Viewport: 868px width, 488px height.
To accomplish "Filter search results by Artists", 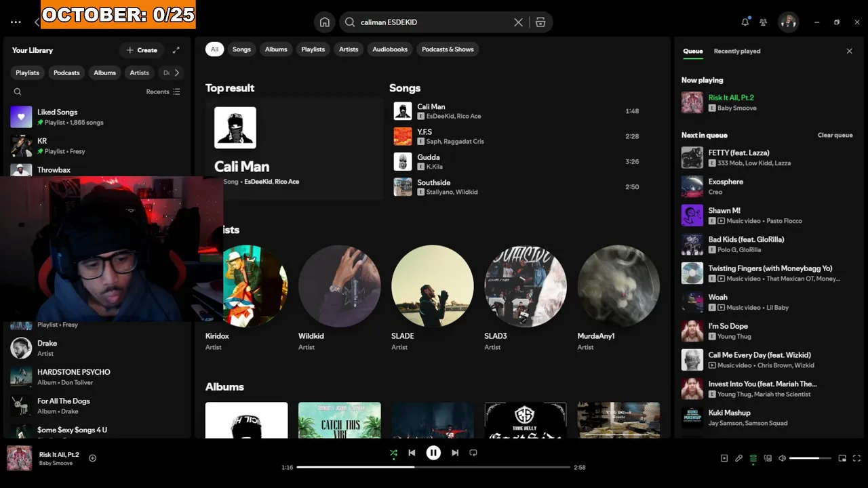I will 349,49.
